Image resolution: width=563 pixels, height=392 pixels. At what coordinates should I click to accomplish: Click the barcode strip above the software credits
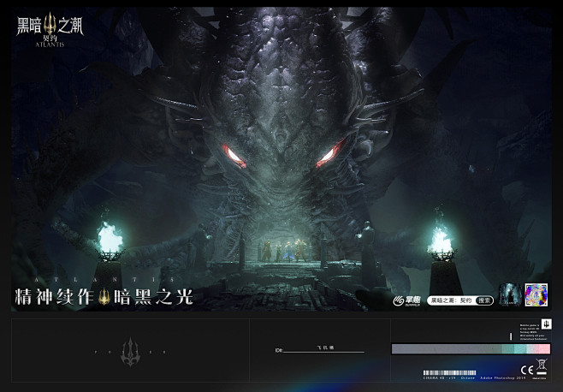pyautogui.click(x=449, y=372)
